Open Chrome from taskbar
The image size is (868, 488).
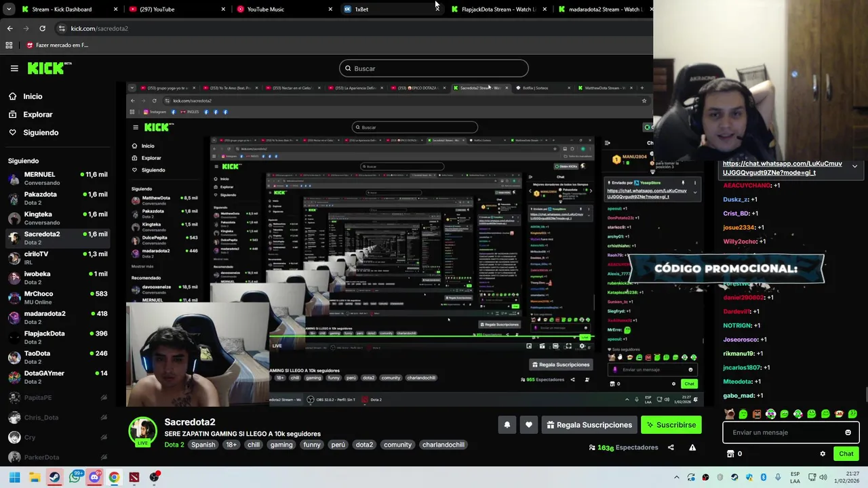tap(114, 477)
